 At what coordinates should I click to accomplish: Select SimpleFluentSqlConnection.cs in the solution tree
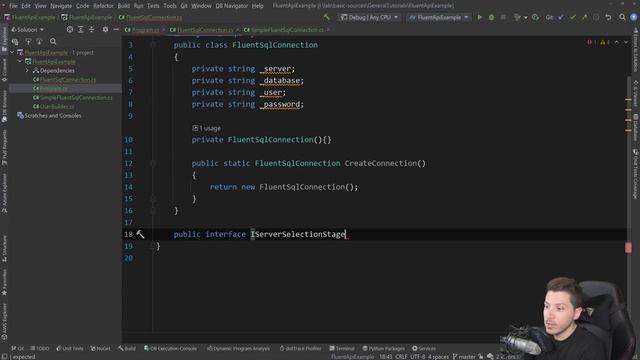pos(73,98)
